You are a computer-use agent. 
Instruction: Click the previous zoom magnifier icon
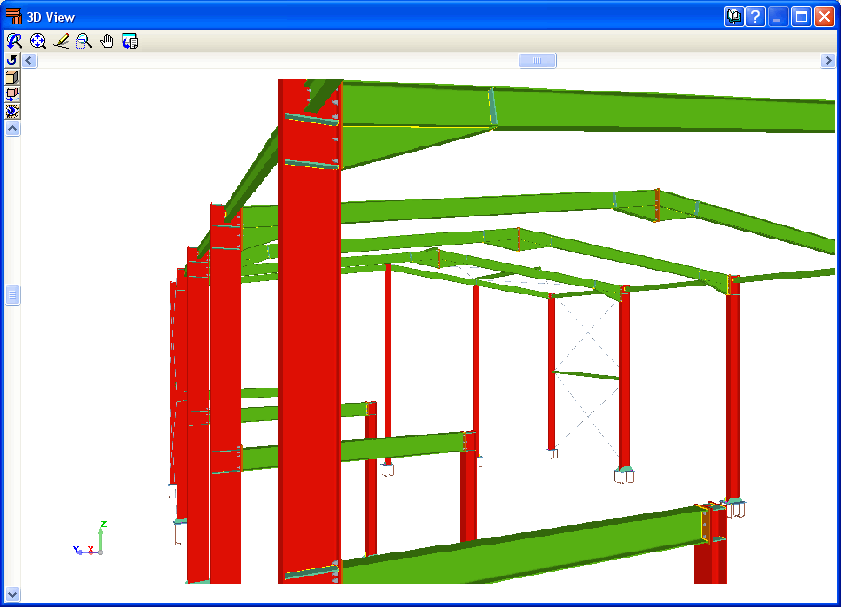[x=14, y=41]
